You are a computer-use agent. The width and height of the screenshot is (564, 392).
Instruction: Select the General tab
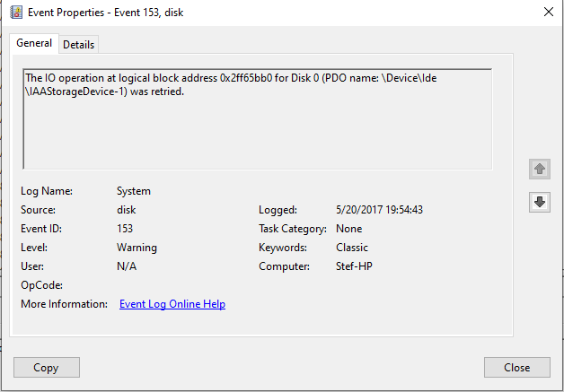coord(34,44)
